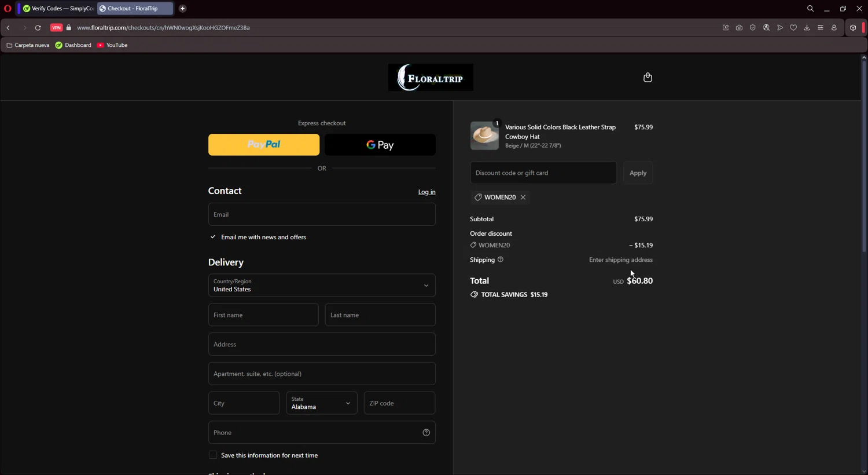Click the FloralTrip logo
This screenshot has height=475, width=868.
coord(431,78)
